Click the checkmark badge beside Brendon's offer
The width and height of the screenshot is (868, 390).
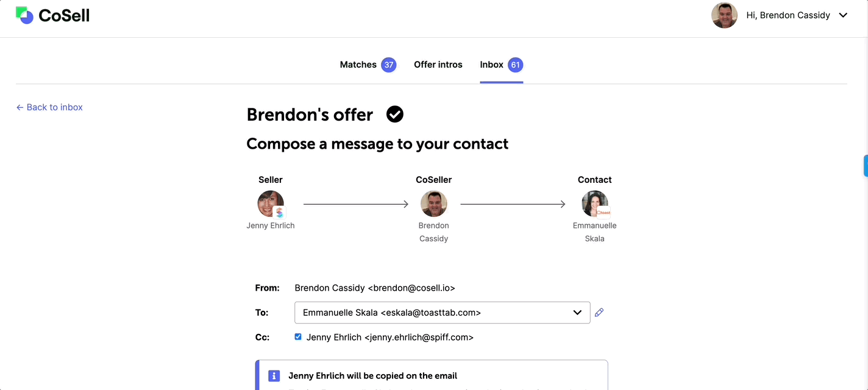pyautogui.click(x=395, y=114)
